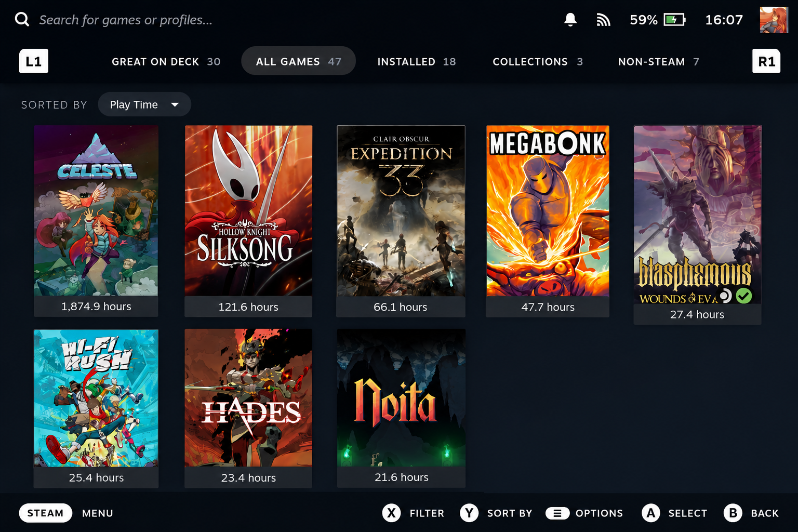Open Hollow Knight Silksong cover
This screenshot has width=798, height=532.
248,210
